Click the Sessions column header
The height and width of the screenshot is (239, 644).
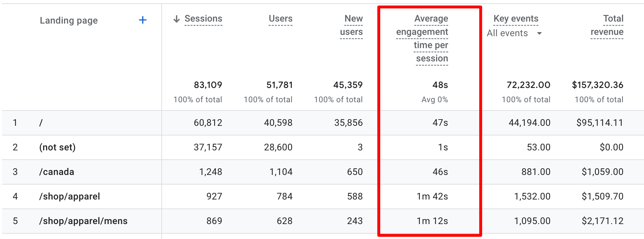point(203,19)
